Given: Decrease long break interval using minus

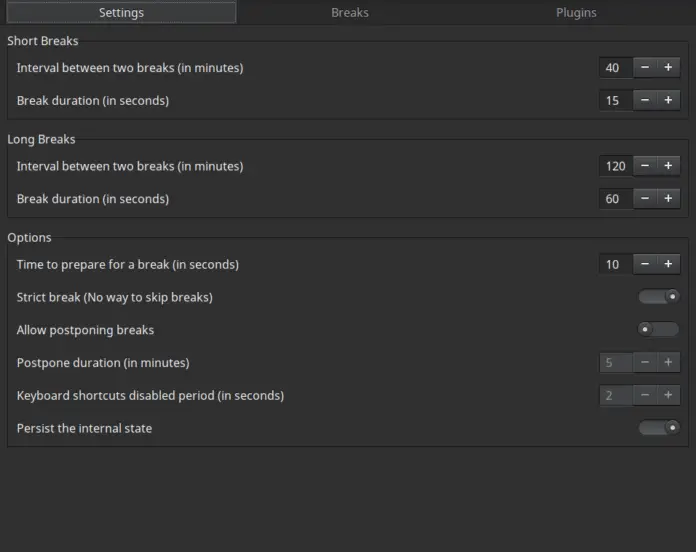Looking at the screenshot, I should (x=645, y=166).
